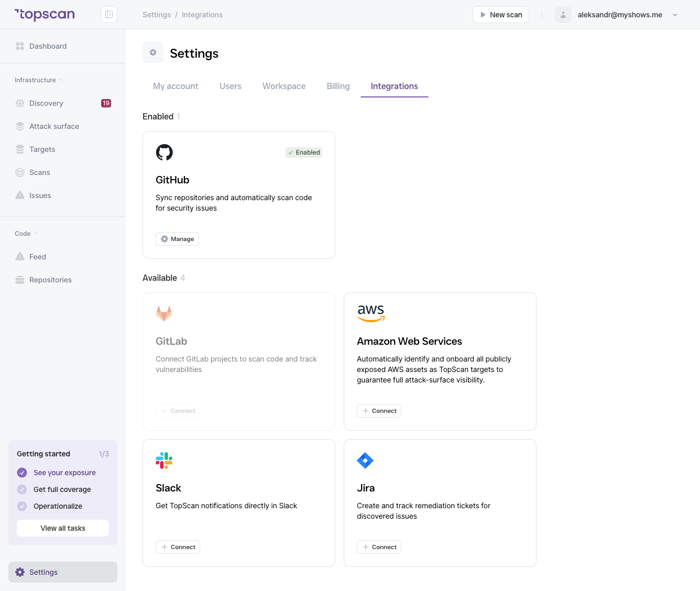Click the GitHub octocat logo
The width and height of the screenshot is (700, 591).
pos(165,152)
